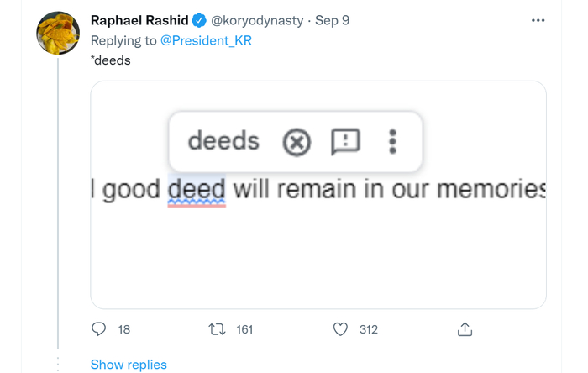Screen dimensions: 588x373
Task: Click the share upload icon
Action: [465, 329]
